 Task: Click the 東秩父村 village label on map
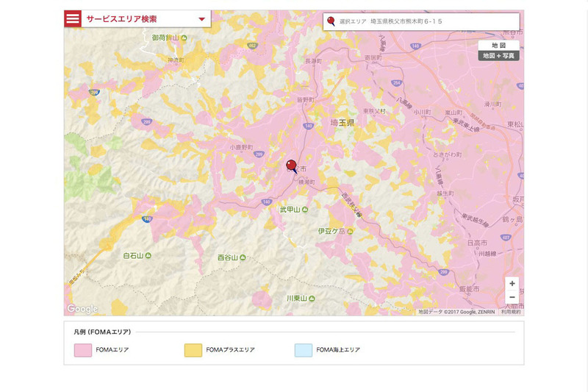tap(374, 111)
